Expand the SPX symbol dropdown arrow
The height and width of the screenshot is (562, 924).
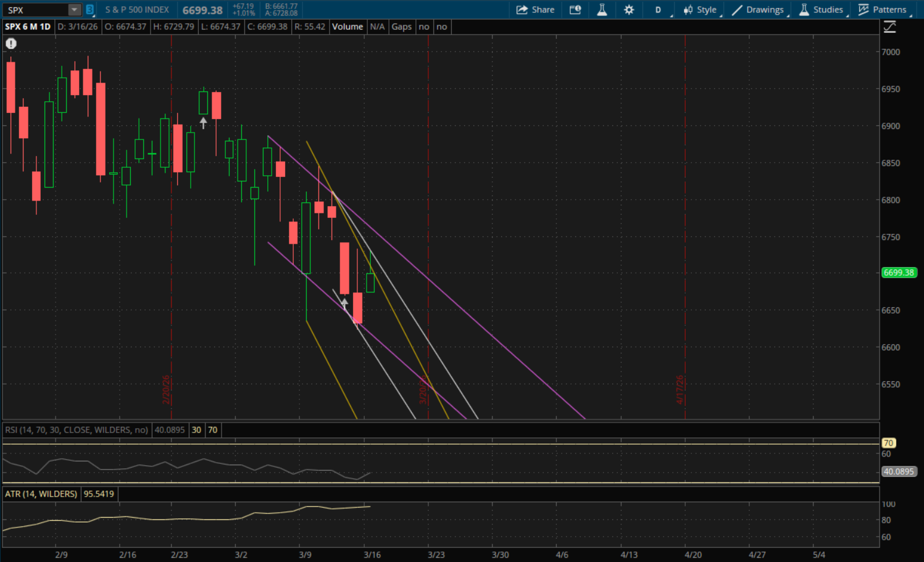tap(74, 10)
